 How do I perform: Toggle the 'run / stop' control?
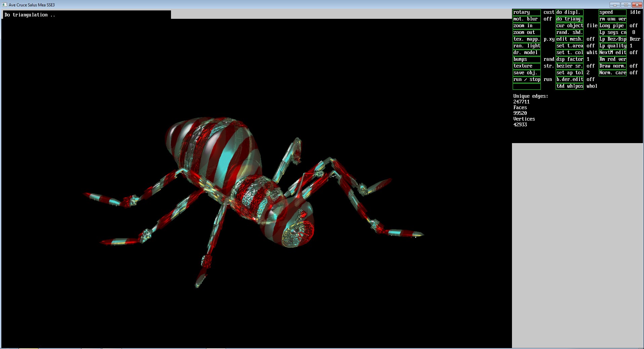(x=526, y=80)
